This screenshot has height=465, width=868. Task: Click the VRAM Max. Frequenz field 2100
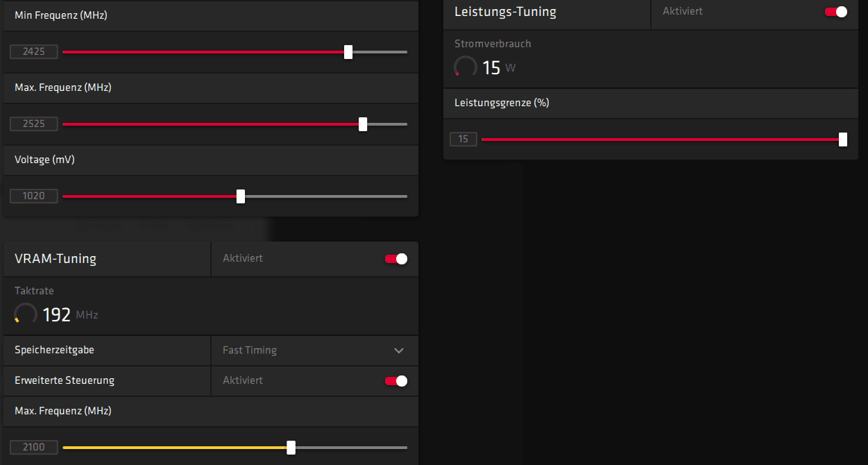click(33, 447)
